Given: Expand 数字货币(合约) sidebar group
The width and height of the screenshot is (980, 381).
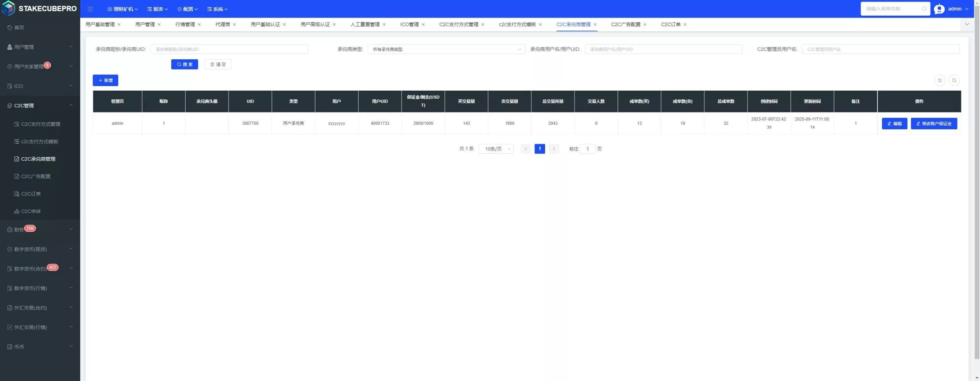Looking at the screenshot, I should coord(40,268).
